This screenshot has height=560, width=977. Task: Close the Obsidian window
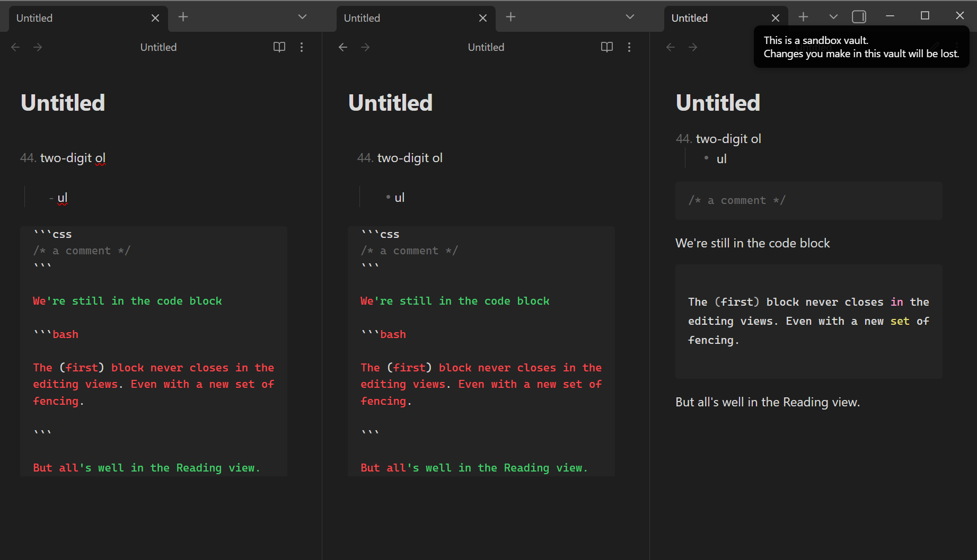(960, 16)
